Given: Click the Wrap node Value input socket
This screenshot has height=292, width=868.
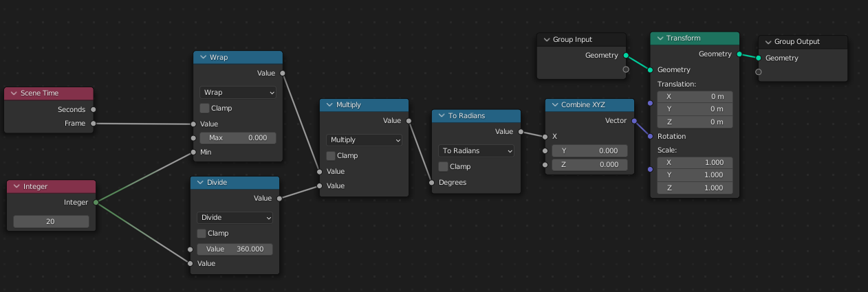Looking at the screenshot, I should [x=193, y=124].
